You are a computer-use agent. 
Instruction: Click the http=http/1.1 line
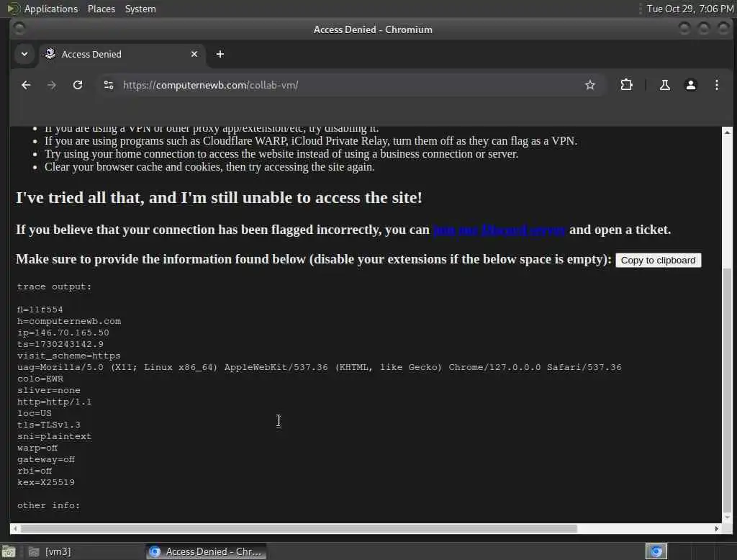[x=55, y=402]
